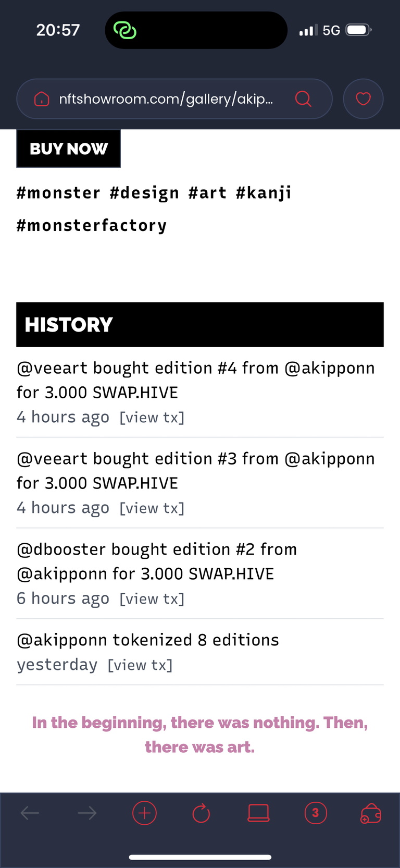
Task: Tap the nftshowroom.com URL address field
Action: pos(166,99)
